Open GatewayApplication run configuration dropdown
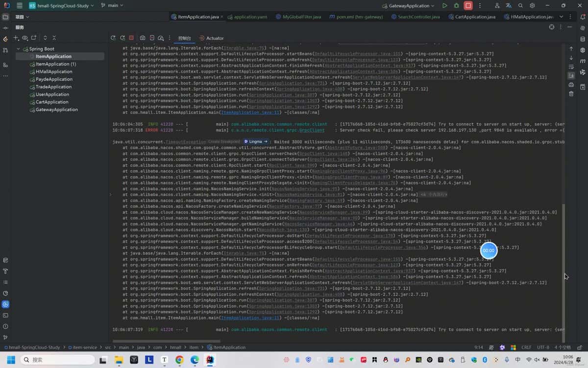 tap(408, 6)
